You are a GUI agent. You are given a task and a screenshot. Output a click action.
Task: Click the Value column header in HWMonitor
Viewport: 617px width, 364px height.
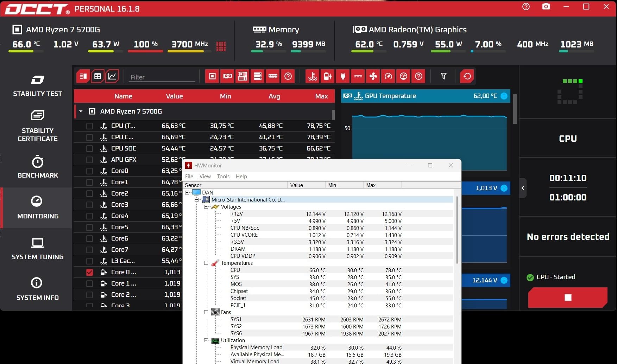307,185
